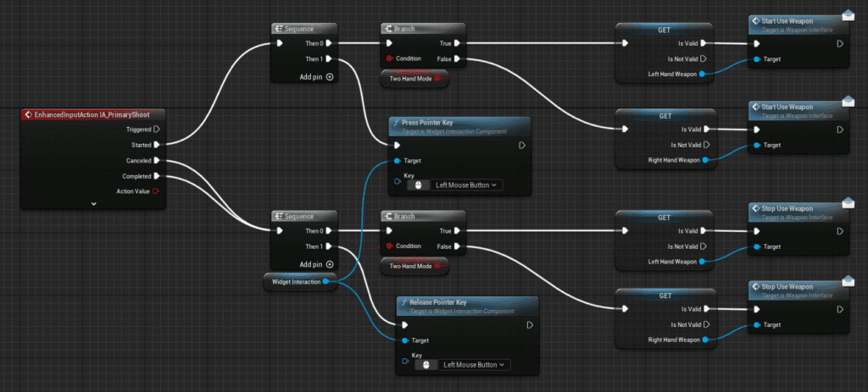
Task: Open Left Mouse Button dropdown on Release Pointer Key
Action: (x=474, y=365)
